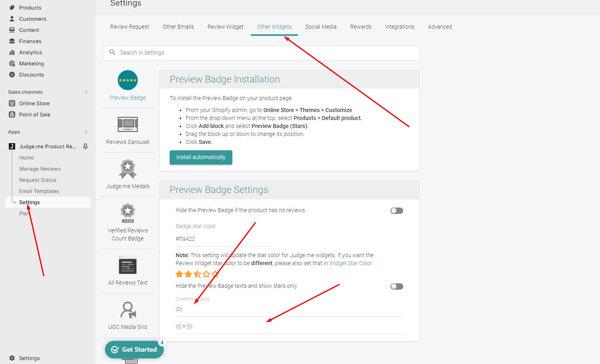Image resolution: width=600 pixels, height=364 pixels.
Task: Select the Preview Badge stars icon
Action: [128, 80]
